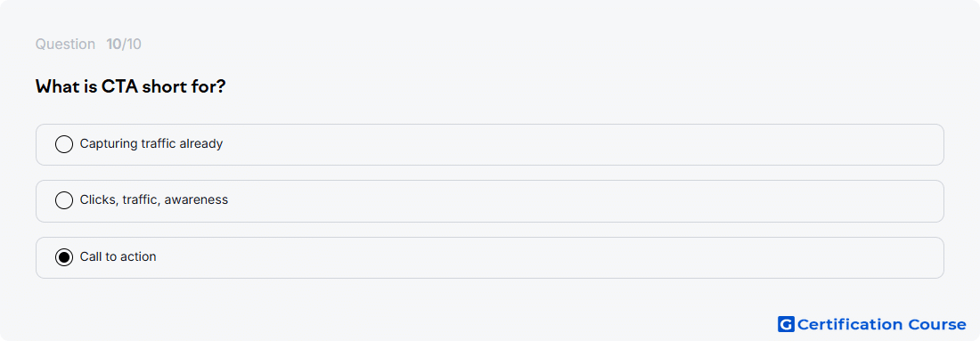Click empty space in 'Call to action' card

[550, 257]
